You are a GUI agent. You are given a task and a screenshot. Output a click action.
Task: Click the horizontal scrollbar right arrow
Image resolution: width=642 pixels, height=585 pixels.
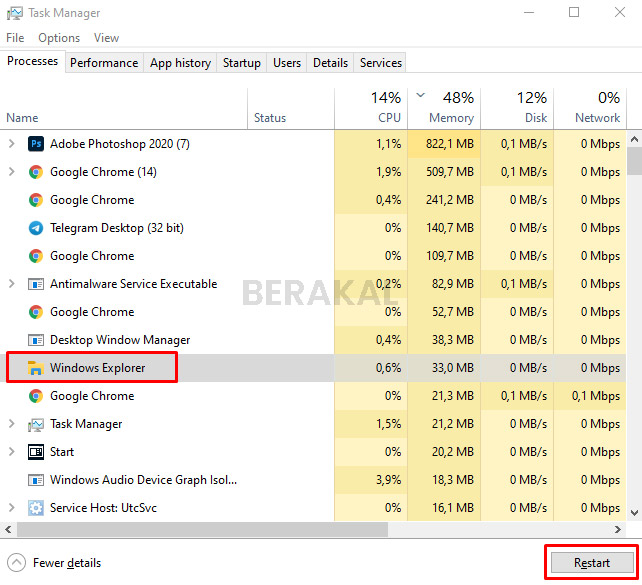coord(618,530)
